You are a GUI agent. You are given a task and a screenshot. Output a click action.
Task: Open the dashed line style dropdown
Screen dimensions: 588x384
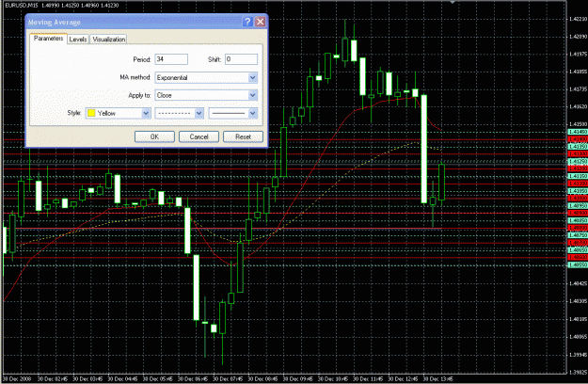pyautogui.click(x=180, y=113)
